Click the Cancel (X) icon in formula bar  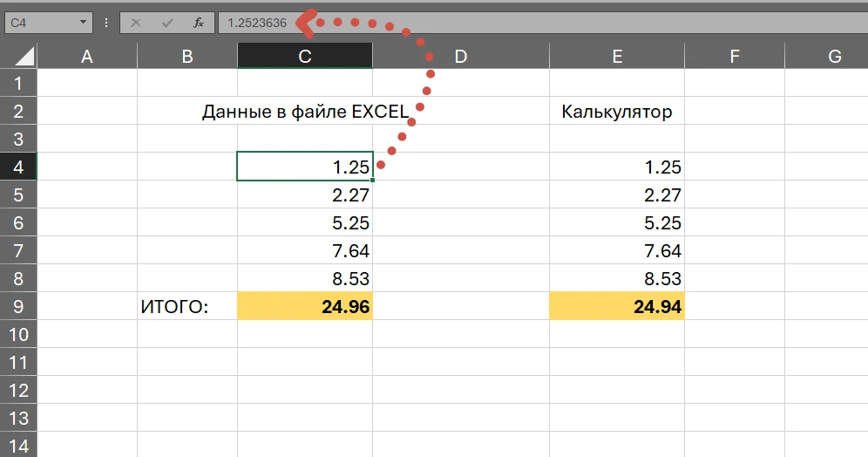click(x=136, y=23)
